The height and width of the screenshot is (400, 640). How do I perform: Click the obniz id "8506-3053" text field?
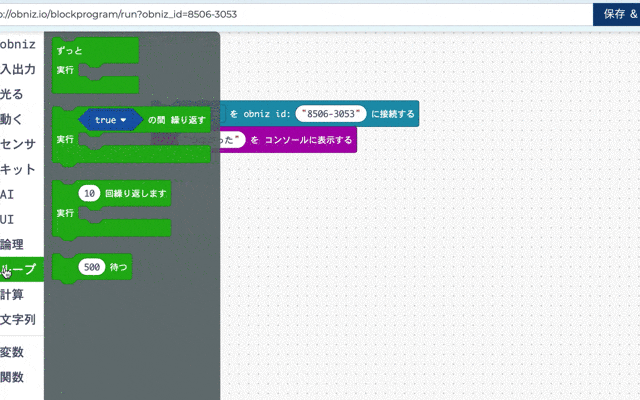click(x=332, y=114)
